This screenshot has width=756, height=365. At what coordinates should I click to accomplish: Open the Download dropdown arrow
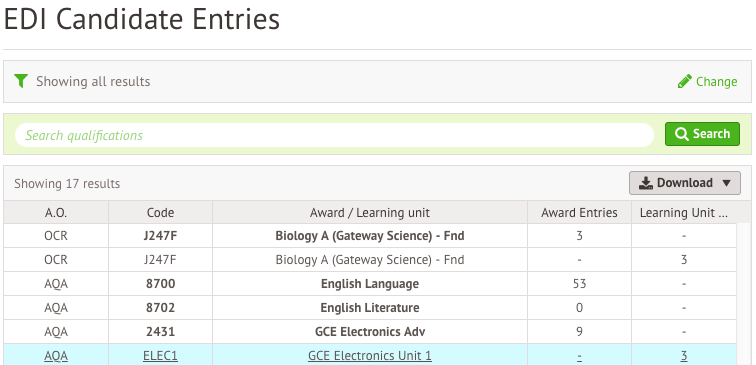point(727,183)
